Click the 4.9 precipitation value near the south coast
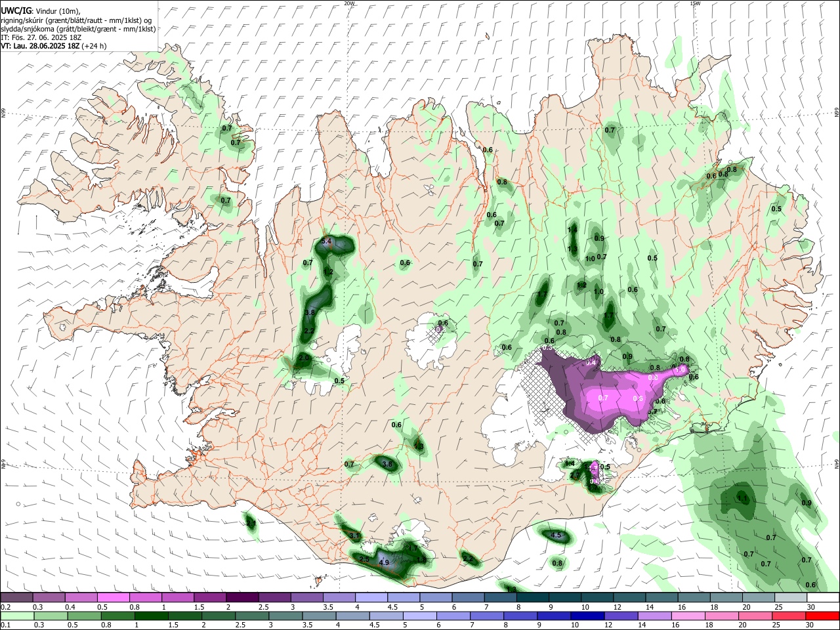This screenshot has height=630, width=840. (x=385, y=563)
